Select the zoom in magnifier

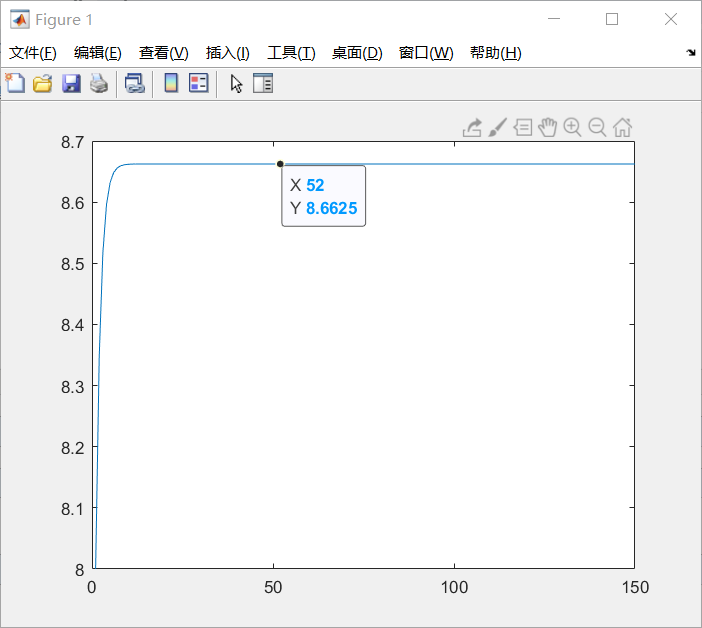(x=573, y=128)
